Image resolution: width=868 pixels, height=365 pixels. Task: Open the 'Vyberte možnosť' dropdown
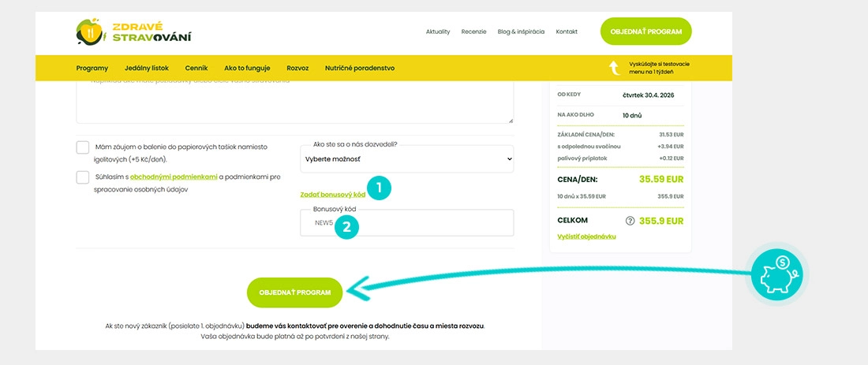(407, 158)
